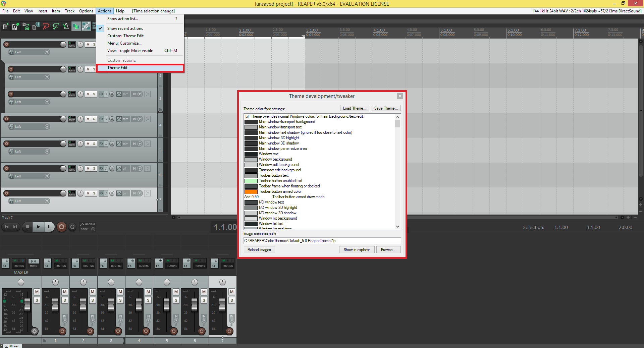The image size is (644, 348).
Task: Click the orange 'Toolbar button armed color' swatch
Action: pos(251,192)
